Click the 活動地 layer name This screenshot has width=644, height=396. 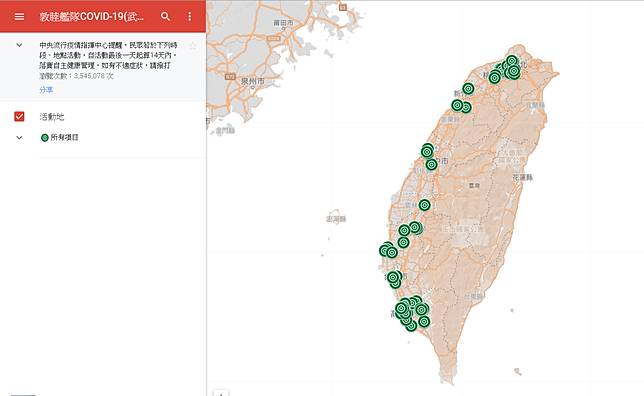pos(52,117)
